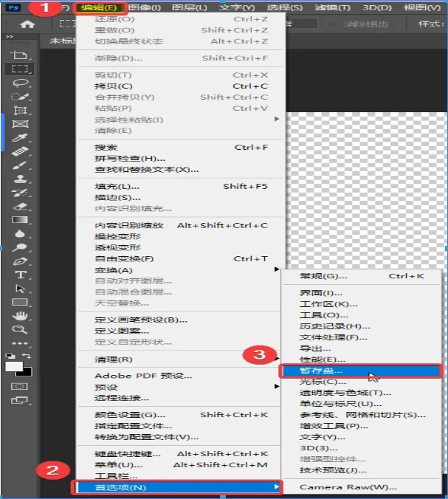Choose 拷贝(C) from Edit menu

click(x=181, y=86)
